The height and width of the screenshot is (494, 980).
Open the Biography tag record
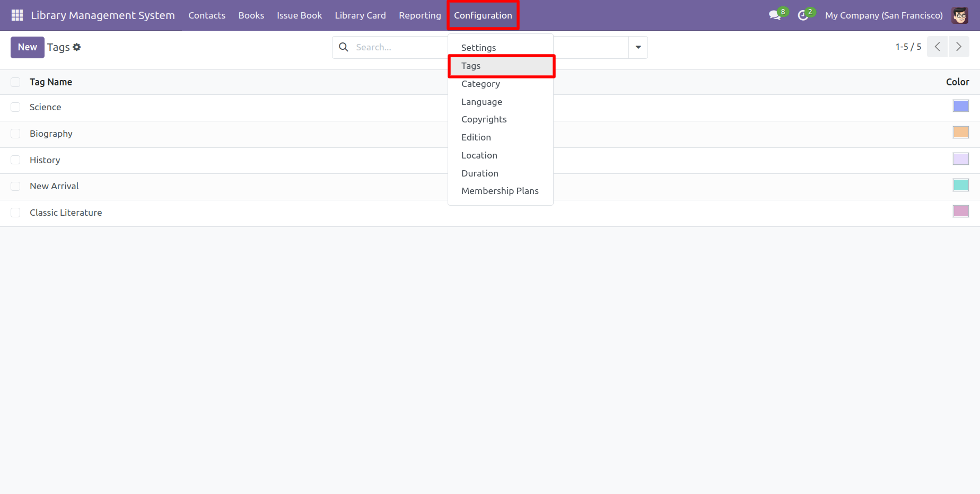(x=51, y=134)
